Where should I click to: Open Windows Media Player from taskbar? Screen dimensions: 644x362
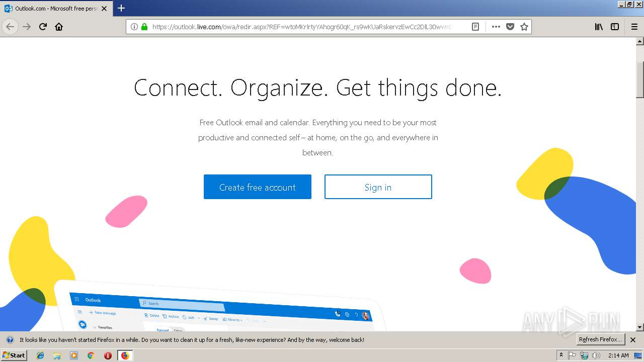pos(74,355)
